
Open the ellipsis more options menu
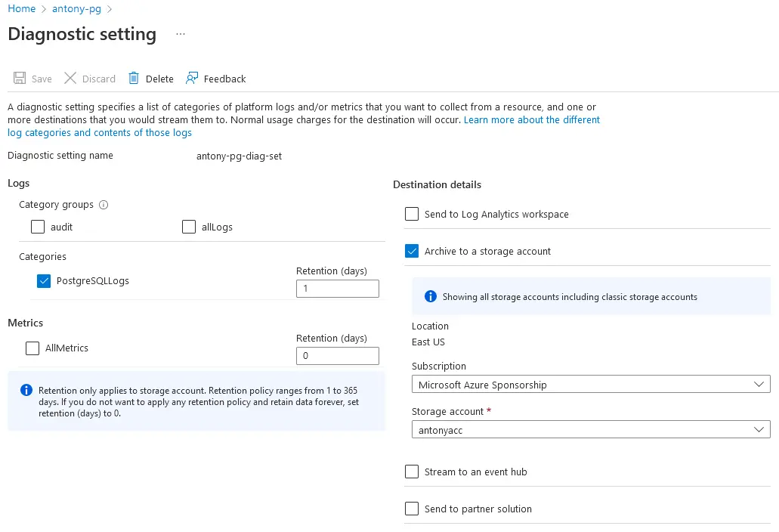point(181,34)
